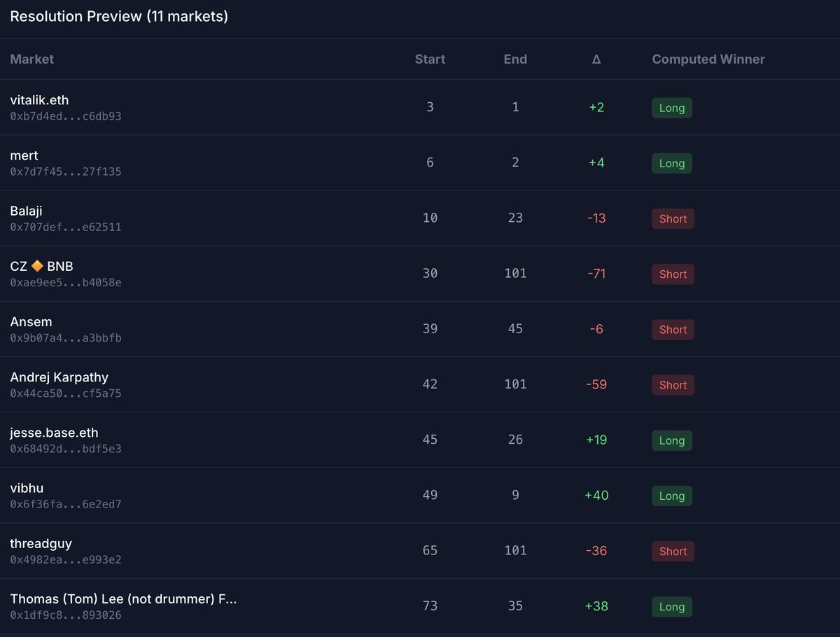Image resolution: width=840 pixels, height=637 pixels.
Task: Click End value 101 for threadguy
Action: [515, 551]
